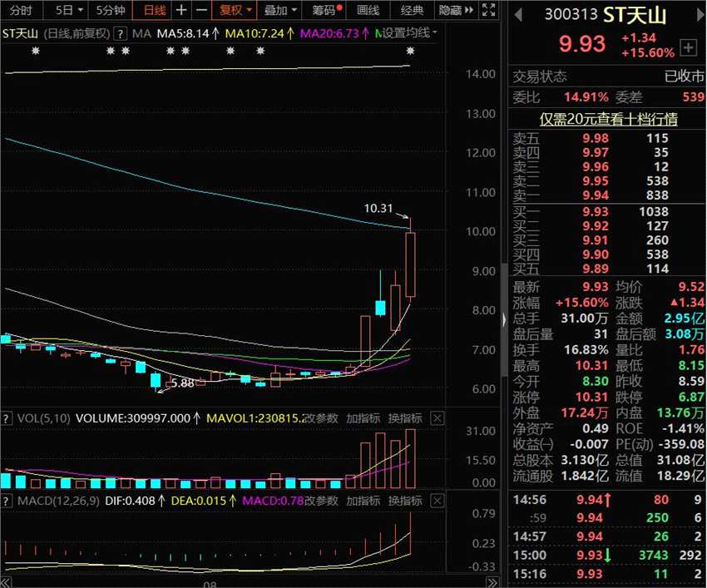Viewport: 707px width, 588px height.
Task: Switch to the 经典 classic view
Action: click(x=411, y=11)
